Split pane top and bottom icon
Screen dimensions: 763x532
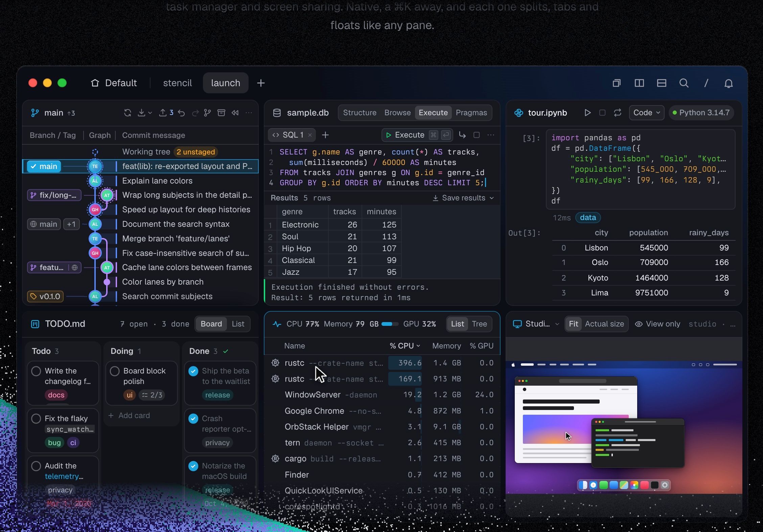662,83
